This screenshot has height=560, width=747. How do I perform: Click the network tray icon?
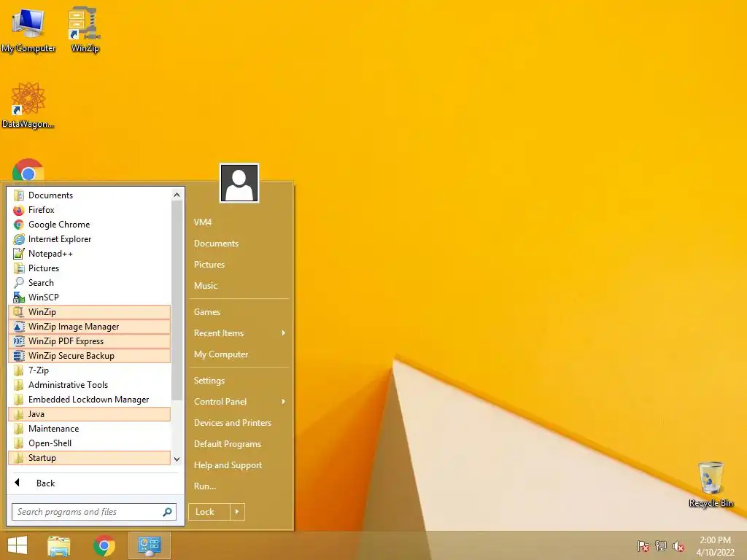pyautogui.click(x=661, y=546)
